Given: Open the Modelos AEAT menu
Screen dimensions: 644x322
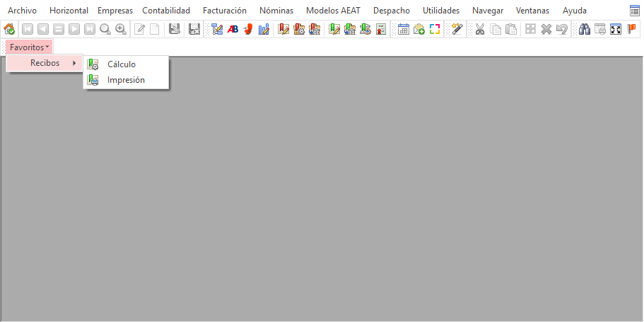Looking at the screenshot, I should coord(333,11).
